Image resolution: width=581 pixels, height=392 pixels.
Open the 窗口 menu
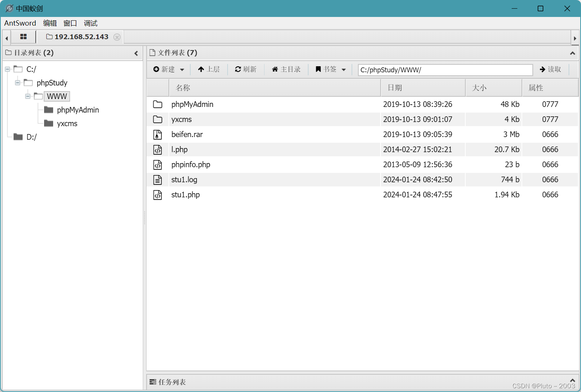[70, 23]
